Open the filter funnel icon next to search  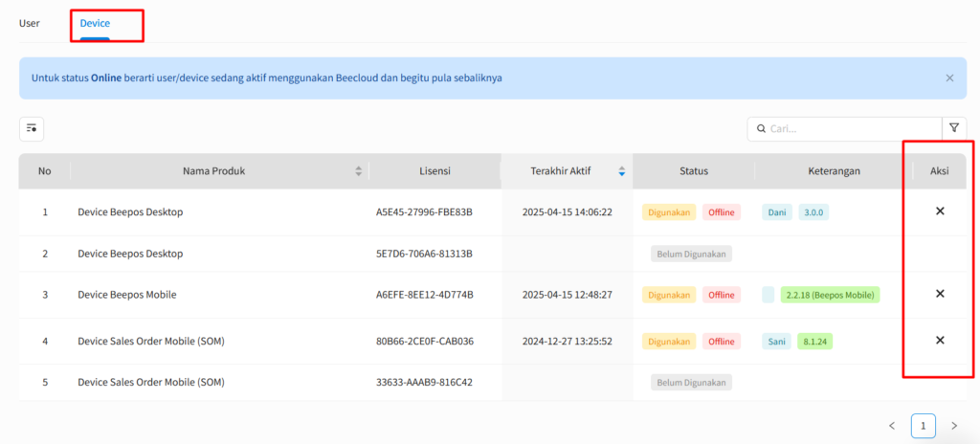(x=954, y=128)
